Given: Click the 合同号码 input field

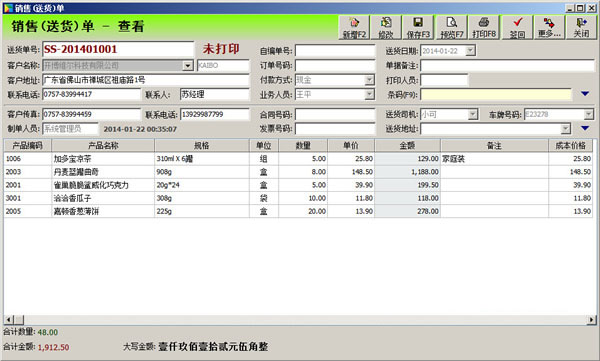Looking at the screenshot, I should tap(335, 114).
